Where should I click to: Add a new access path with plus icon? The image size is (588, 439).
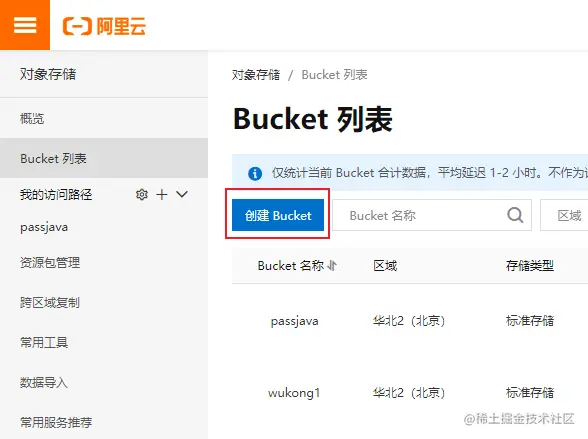point(162,194)
